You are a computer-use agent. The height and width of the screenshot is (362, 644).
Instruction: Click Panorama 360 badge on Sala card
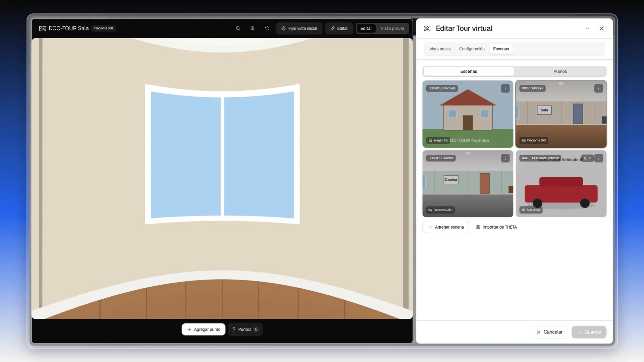click(x=534, y=140)
